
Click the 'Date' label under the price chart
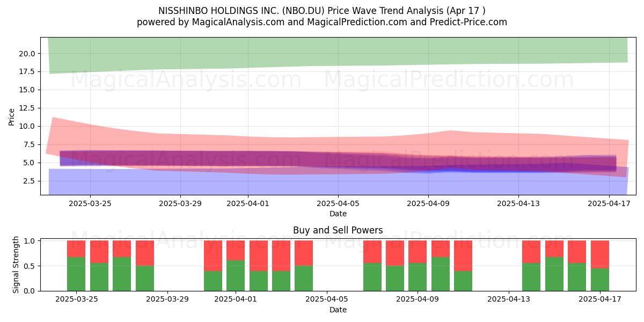(338, 214)
